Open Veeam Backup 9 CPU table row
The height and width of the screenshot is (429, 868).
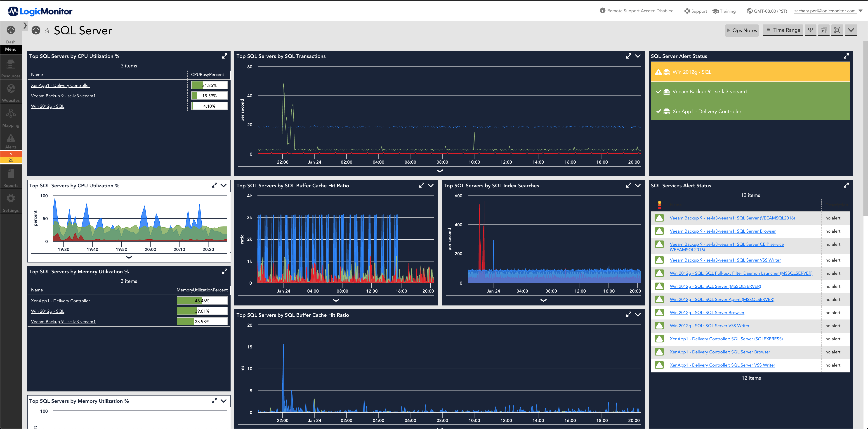coord(63,96)
